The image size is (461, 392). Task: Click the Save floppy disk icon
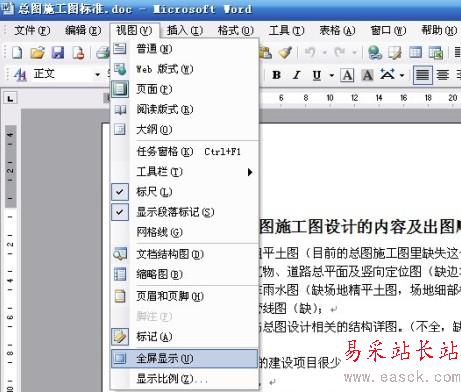pos(58,53)
